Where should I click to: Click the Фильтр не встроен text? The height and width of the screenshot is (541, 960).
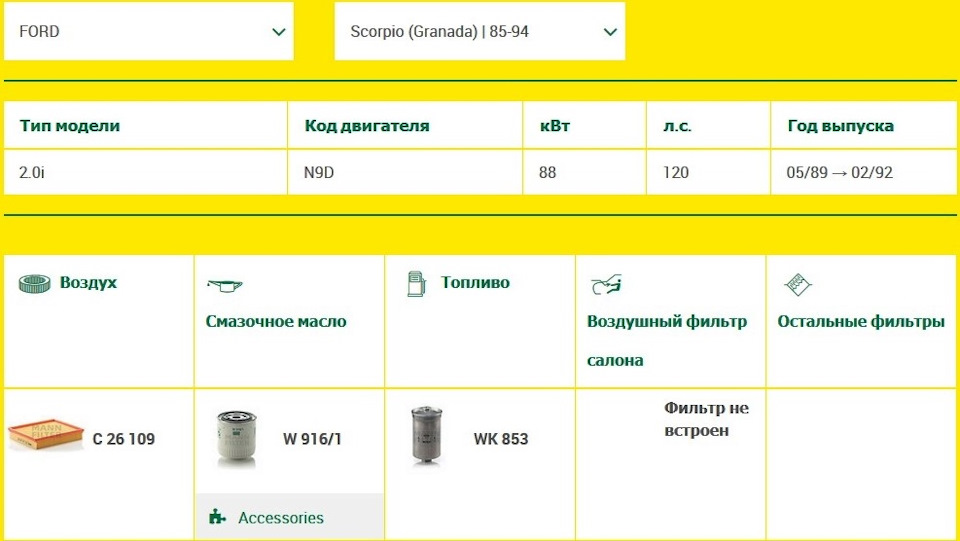pos(706,419)
